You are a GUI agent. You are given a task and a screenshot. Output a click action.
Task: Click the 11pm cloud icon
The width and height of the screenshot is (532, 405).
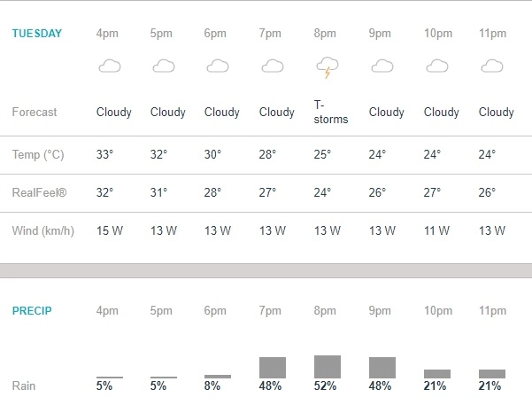pyautogui.click(x=491, y=66)
